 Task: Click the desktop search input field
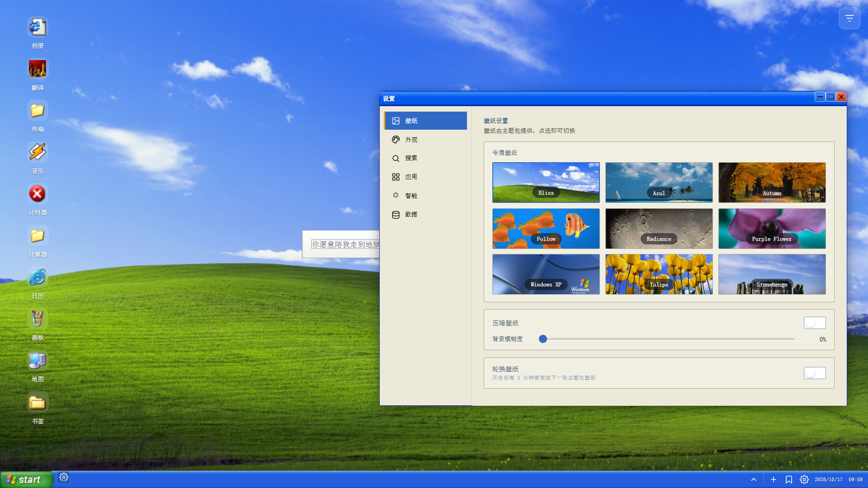(x=345, y=244)
